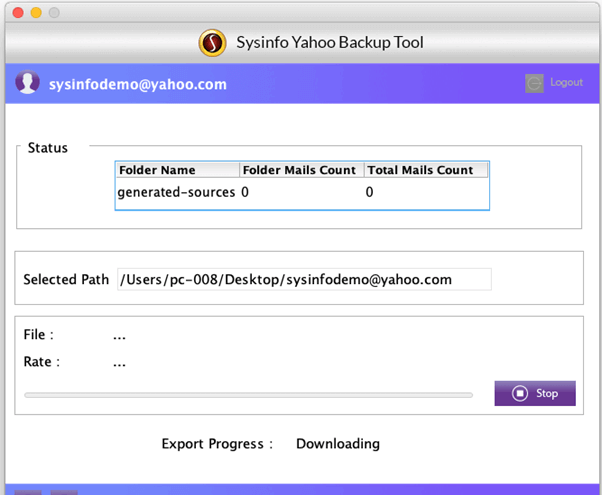Stop the backup with the Stop button
The height and width of the screenshot is (495, 602).
tap(535, 393)
